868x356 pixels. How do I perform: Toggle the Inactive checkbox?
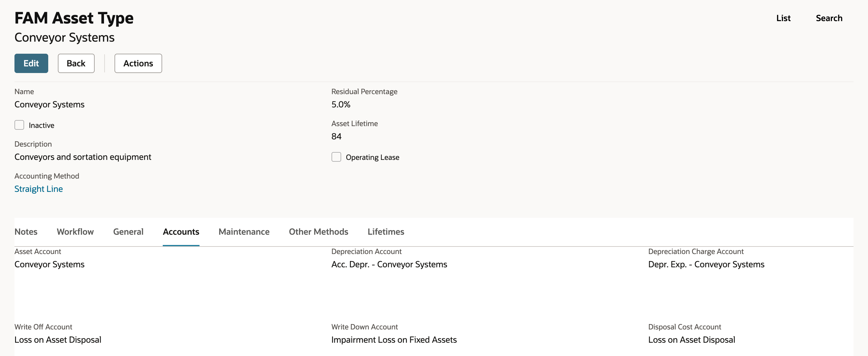click(19, 125)
